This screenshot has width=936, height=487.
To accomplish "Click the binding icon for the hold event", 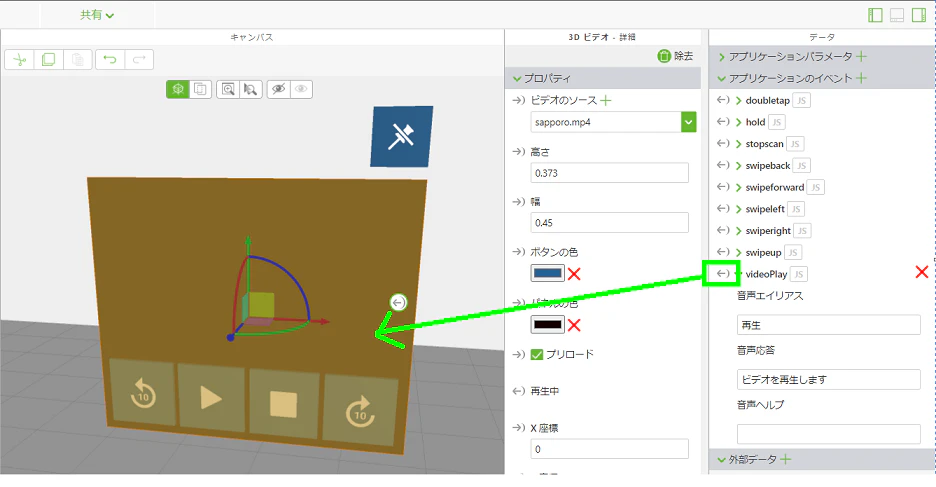I will (x=723, y=122).
